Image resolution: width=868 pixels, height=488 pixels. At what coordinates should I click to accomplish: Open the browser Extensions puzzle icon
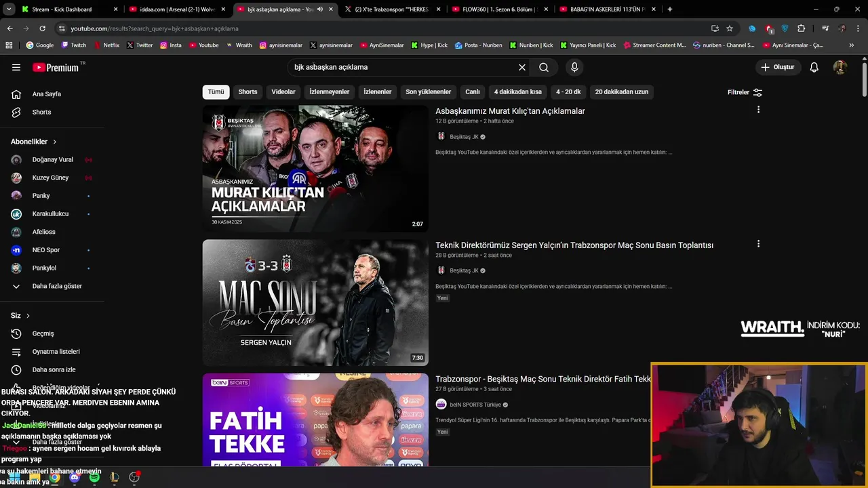pos(802,28)
